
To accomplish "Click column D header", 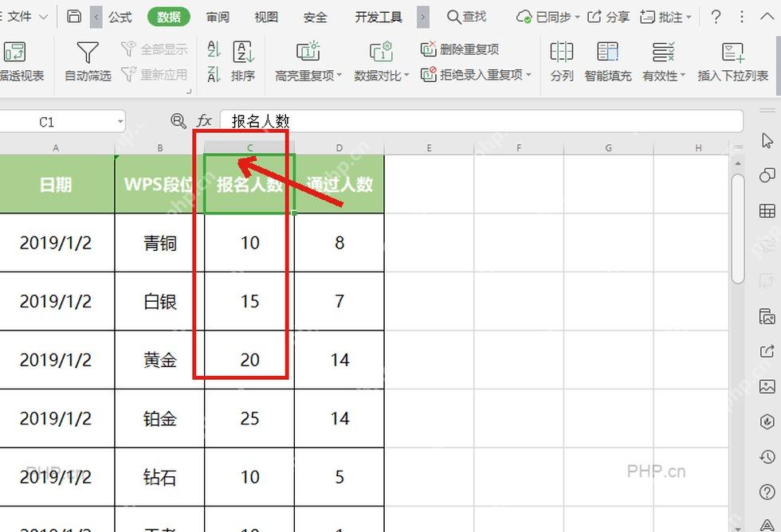I will 339,148.
